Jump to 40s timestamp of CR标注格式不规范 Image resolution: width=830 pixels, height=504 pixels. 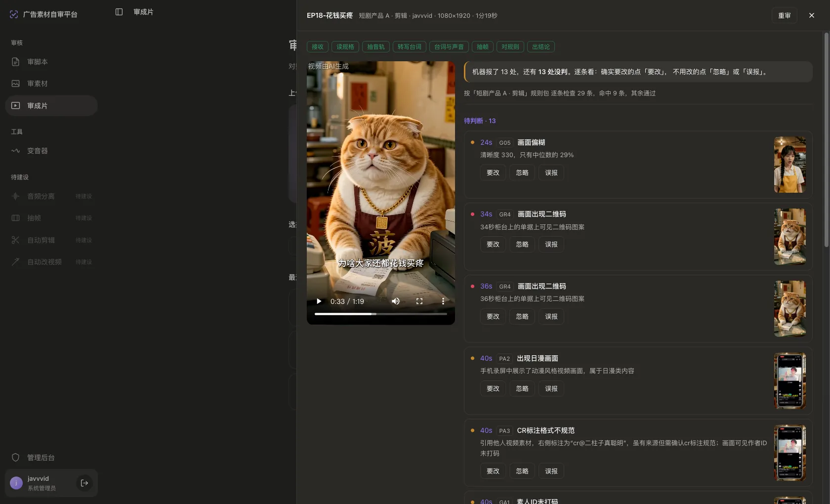click(x=486, y=430)
